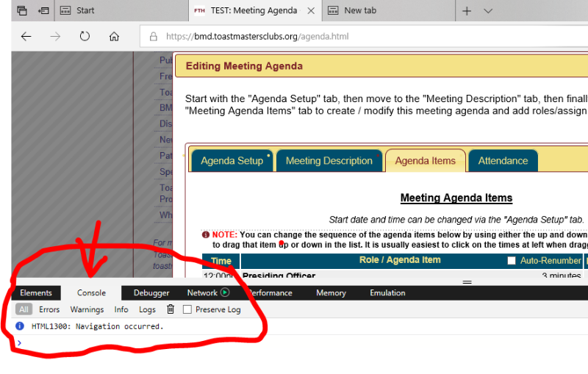
Task: Click the page refresh icon
Action: pos(85,37)
